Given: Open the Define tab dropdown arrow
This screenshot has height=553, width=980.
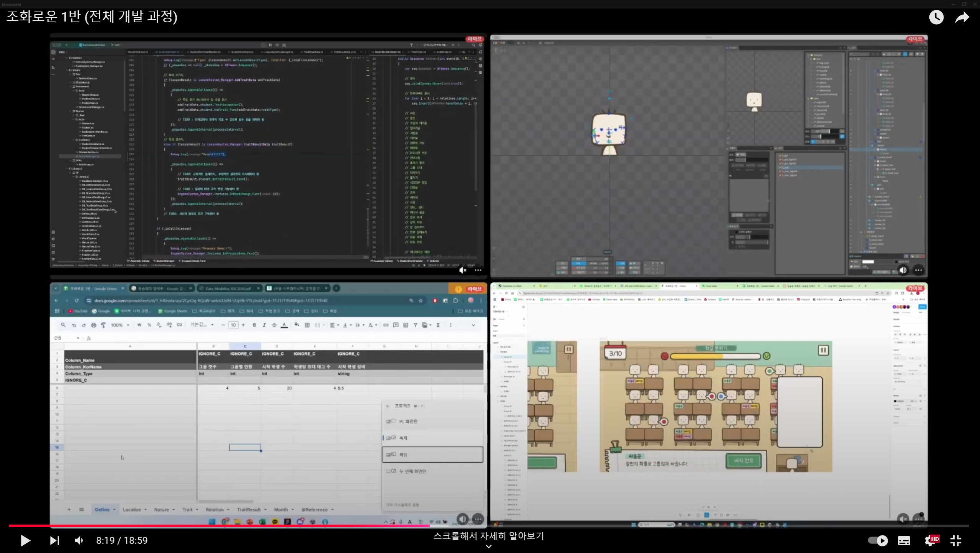Looking at the screenshot, I should (x=114, y=510).
